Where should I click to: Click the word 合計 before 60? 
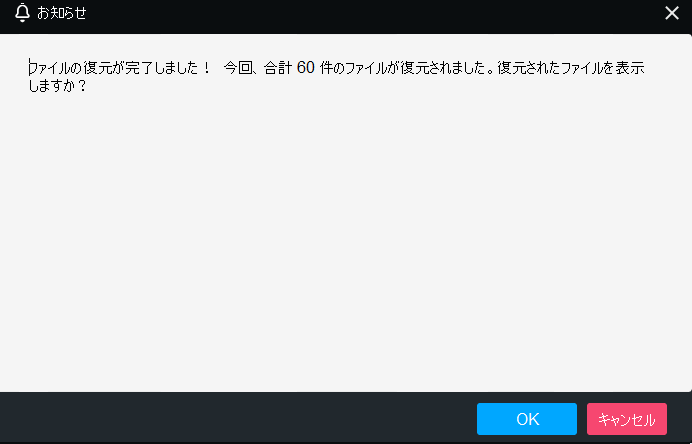pos(278,68)
